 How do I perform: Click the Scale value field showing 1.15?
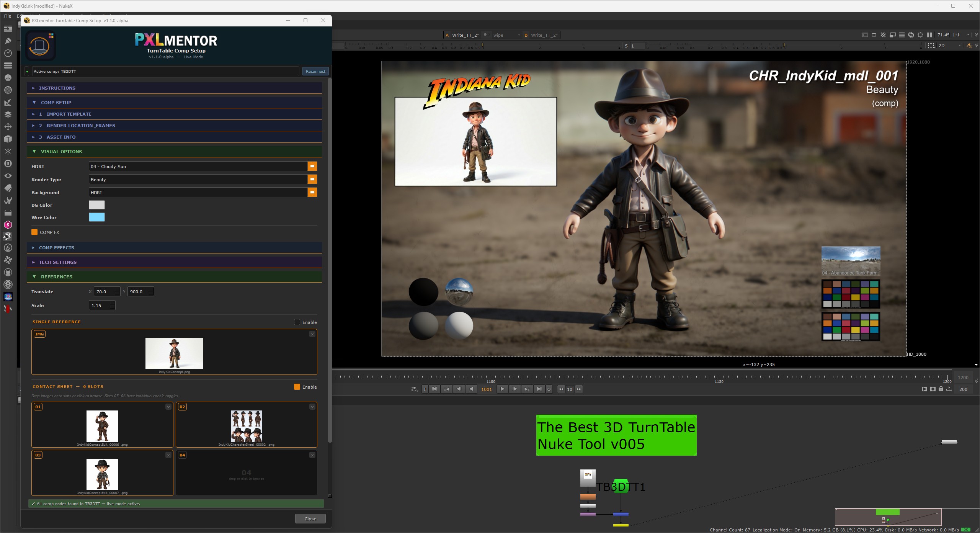(x=102, y=306)
